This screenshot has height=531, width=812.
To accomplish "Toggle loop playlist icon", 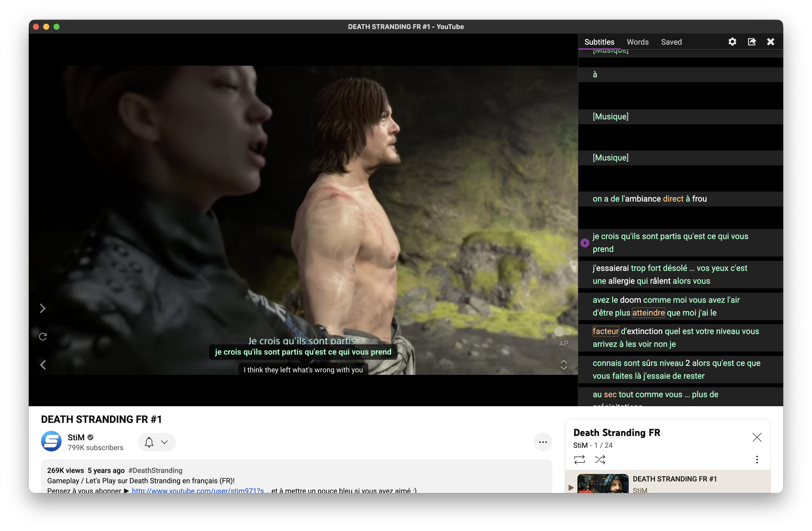I will 579,459.
